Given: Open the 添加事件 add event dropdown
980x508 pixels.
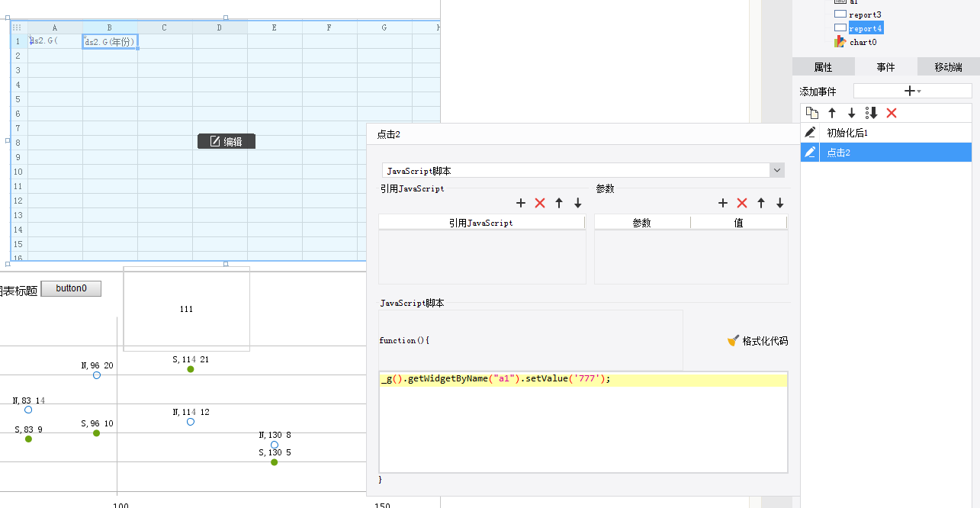Looking at the screenshot, I should click(913, 91).
